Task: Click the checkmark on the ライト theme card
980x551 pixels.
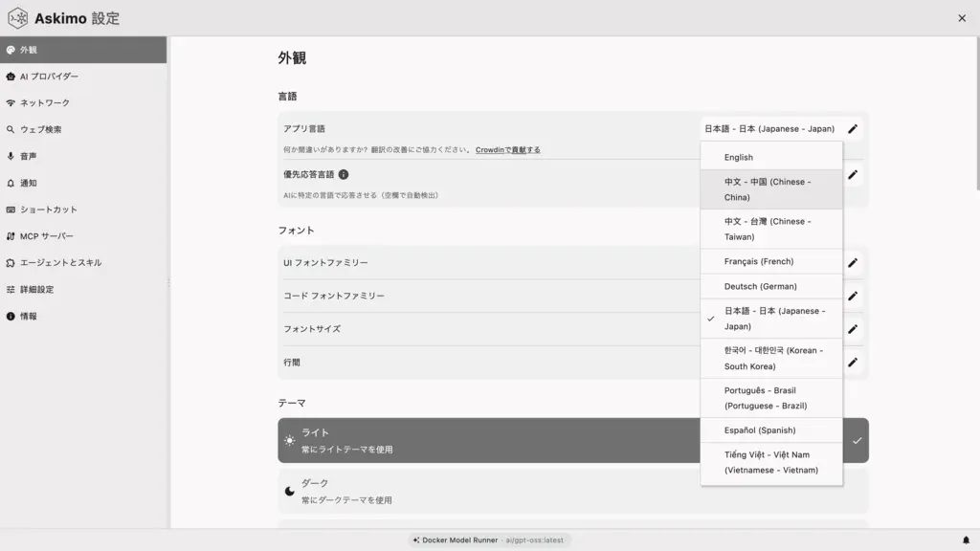Action: pyautogui.click(x=857, y=440)
